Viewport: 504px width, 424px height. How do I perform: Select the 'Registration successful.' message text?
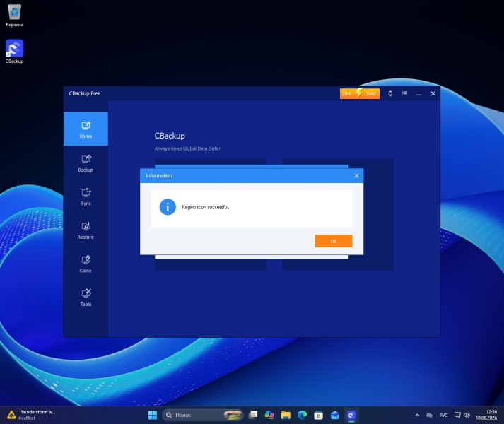(x=206, y=207)
